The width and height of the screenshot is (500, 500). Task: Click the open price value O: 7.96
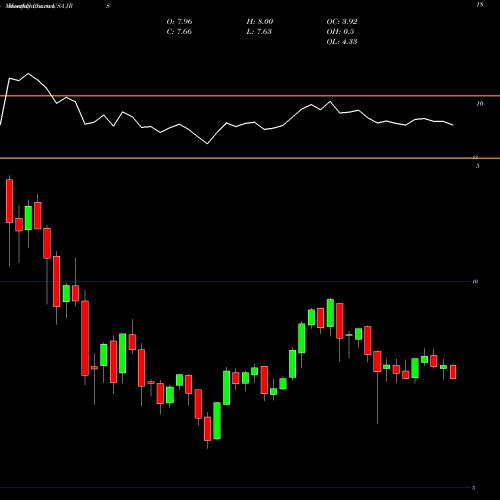179,22
